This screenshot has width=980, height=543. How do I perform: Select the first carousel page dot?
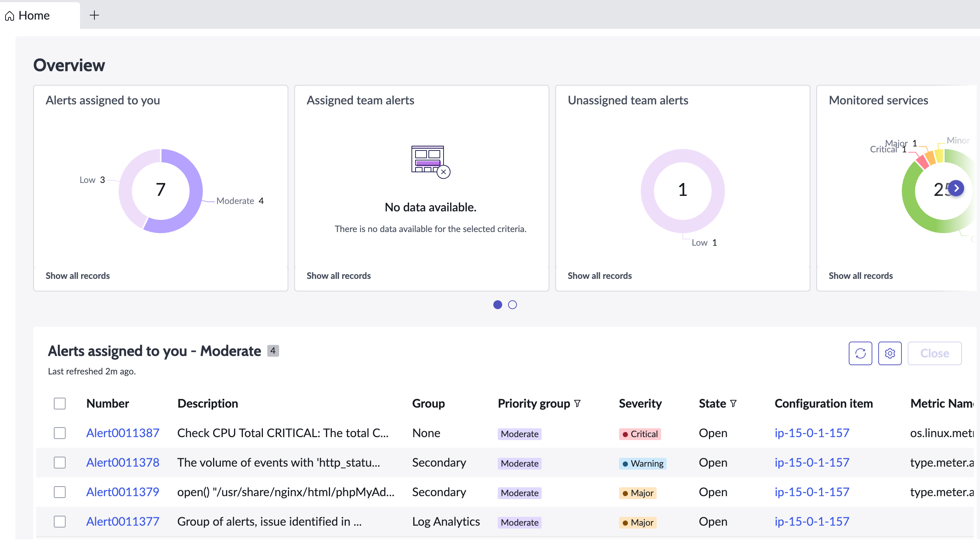pyautogui.click(x=497, y=305)
